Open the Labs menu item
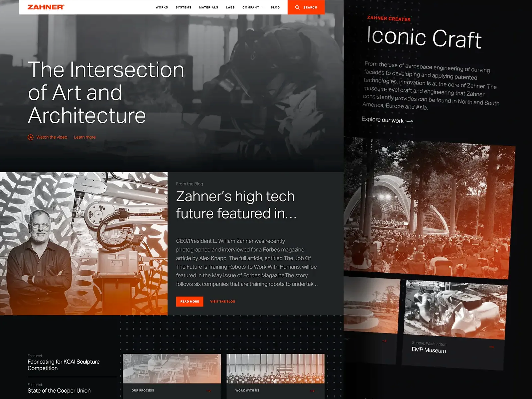This screenshot has width=532, height=399. [x=230, y=7]
